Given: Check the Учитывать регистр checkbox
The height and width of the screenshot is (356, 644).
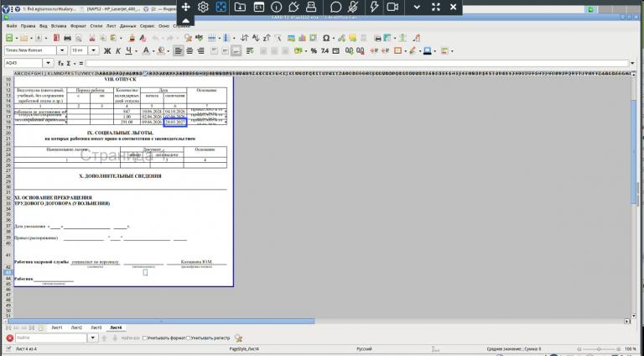Looking at the screenshot, I should coord(188,338).
